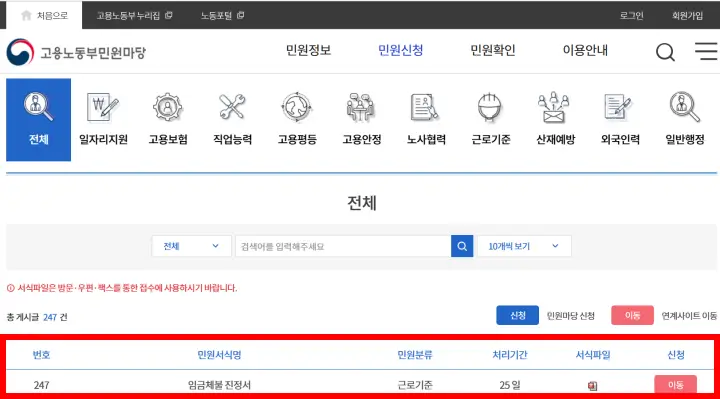Select the 근로기준 category icon

pos(491,119)
